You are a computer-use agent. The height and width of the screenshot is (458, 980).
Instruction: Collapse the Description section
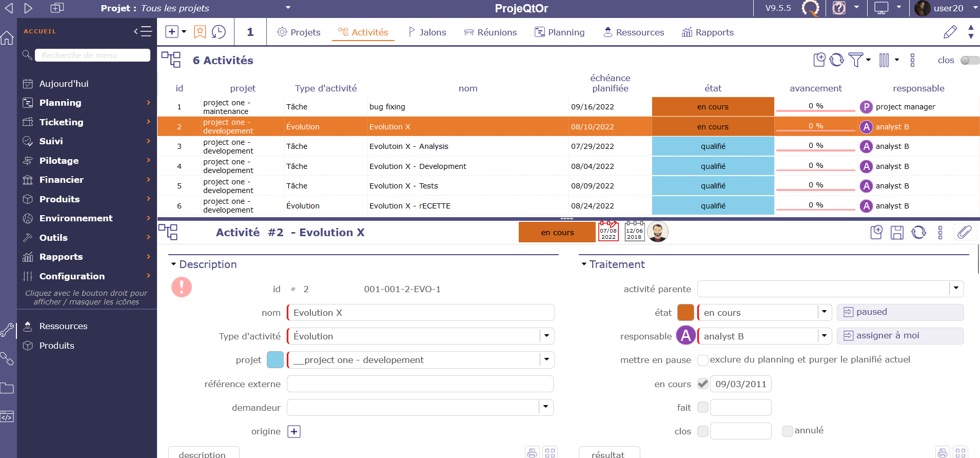click(x=174, y=264)
